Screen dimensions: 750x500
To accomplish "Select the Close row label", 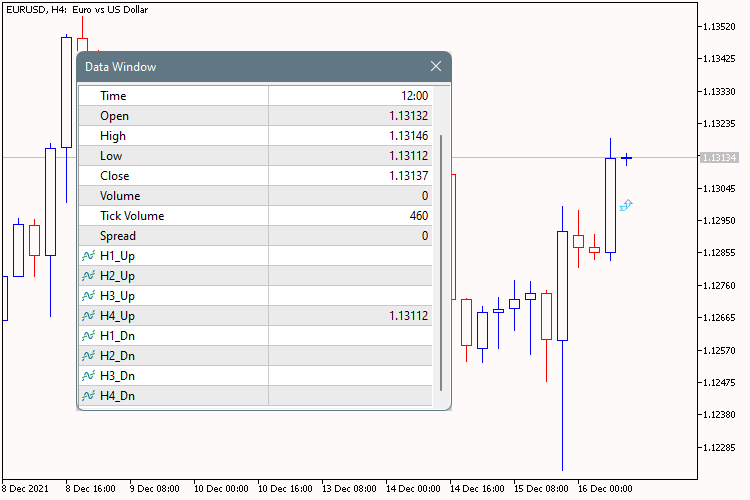I will (x=114, y=176).
